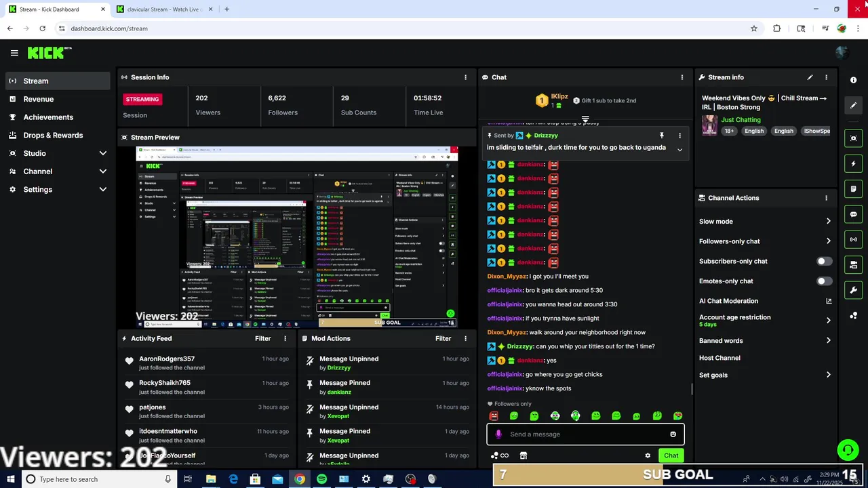Open Spotify from Windows taskbar

click(x=321, y=479)
